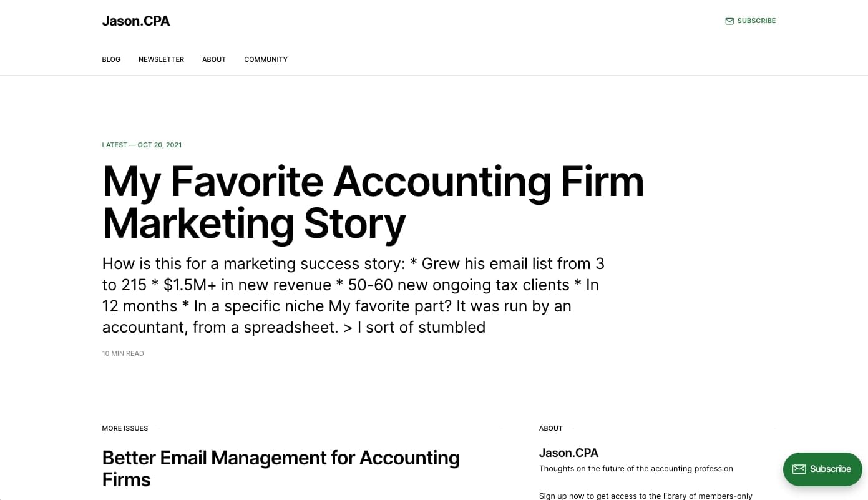This screenshot has height=500, width=868.
Task: Open the ABOUT navigation item
Action: point(214,59)
